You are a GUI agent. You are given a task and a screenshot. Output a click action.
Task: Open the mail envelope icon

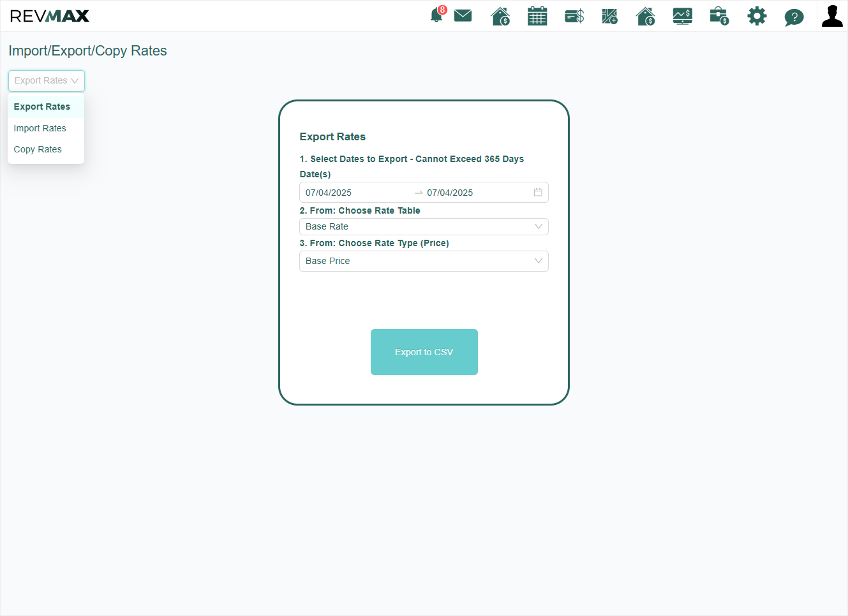point(463,15)
